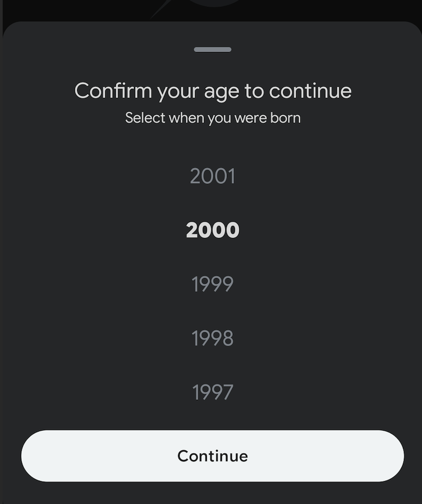Viewport: 422px width, 504px height.
Task: Tap the greyed-out 2001 option
Action: pyautogui.click(x=213, y=176)
